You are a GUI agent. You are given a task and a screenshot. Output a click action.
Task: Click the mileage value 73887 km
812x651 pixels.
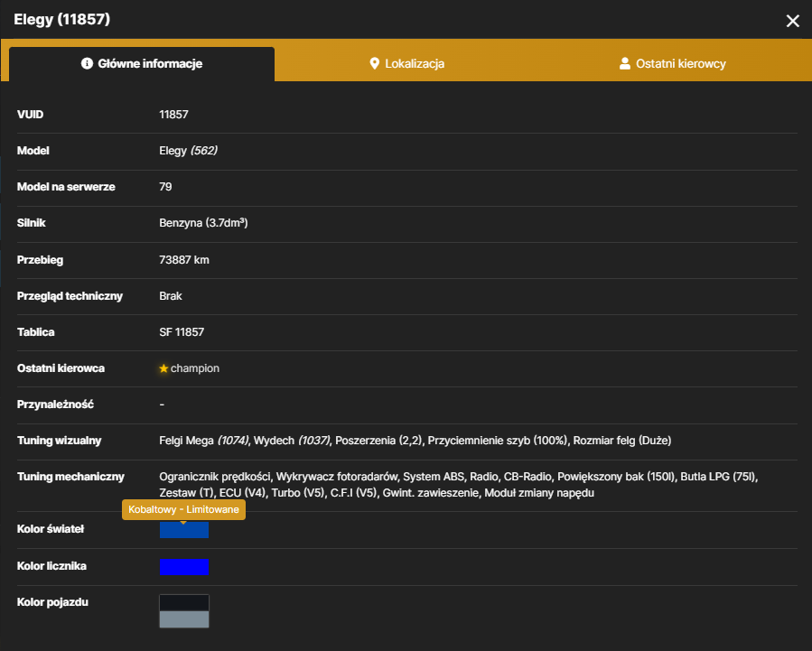click(184, 260)
